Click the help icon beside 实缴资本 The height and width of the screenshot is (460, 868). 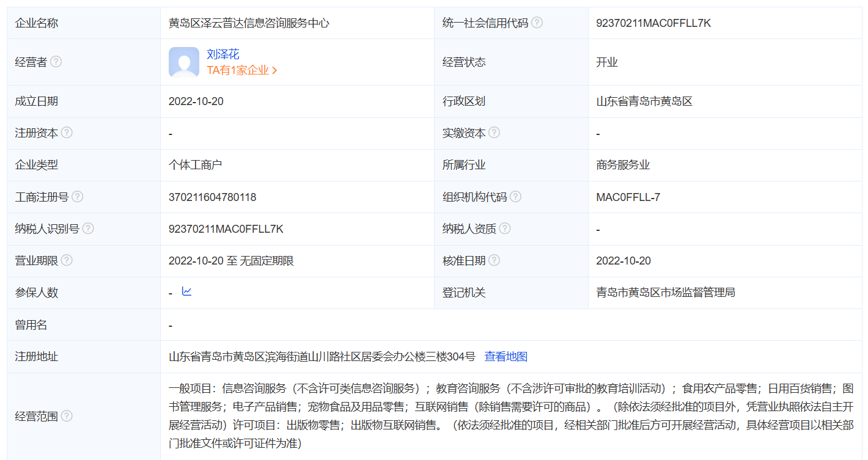(494, 133)
